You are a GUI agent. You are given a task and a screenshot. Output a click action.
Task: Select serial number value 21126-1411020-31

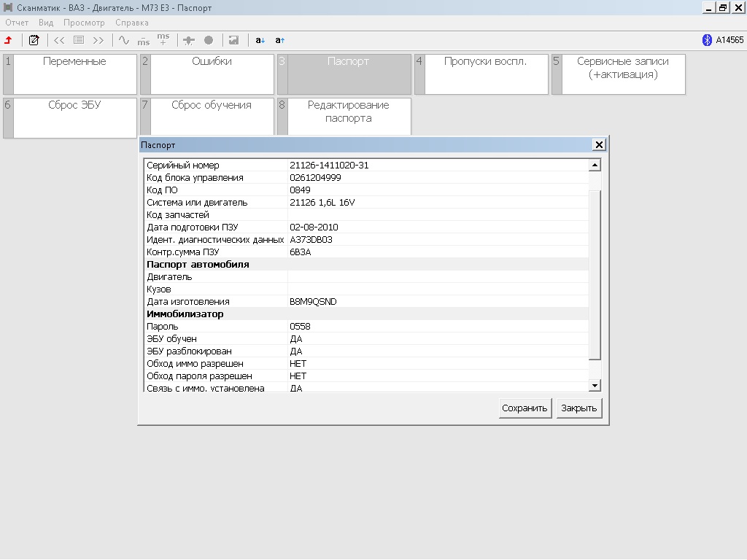point(329,166)
